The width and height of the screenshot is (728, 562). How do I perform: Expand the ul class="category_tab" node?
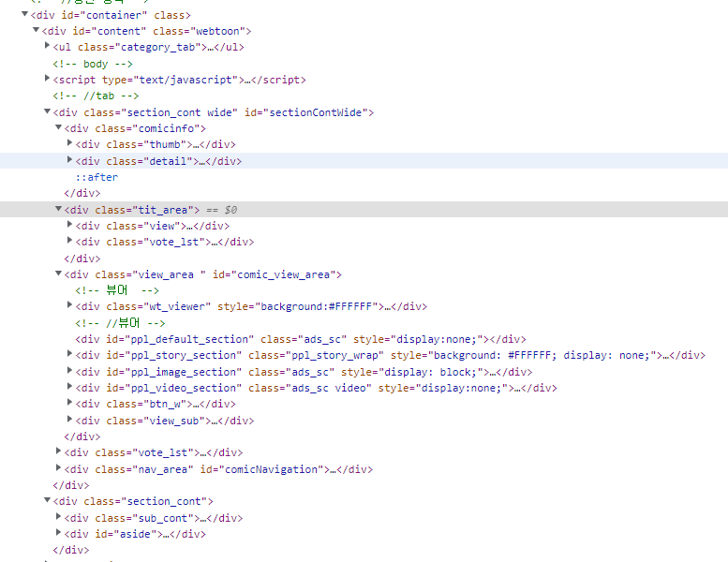point(47,46)
